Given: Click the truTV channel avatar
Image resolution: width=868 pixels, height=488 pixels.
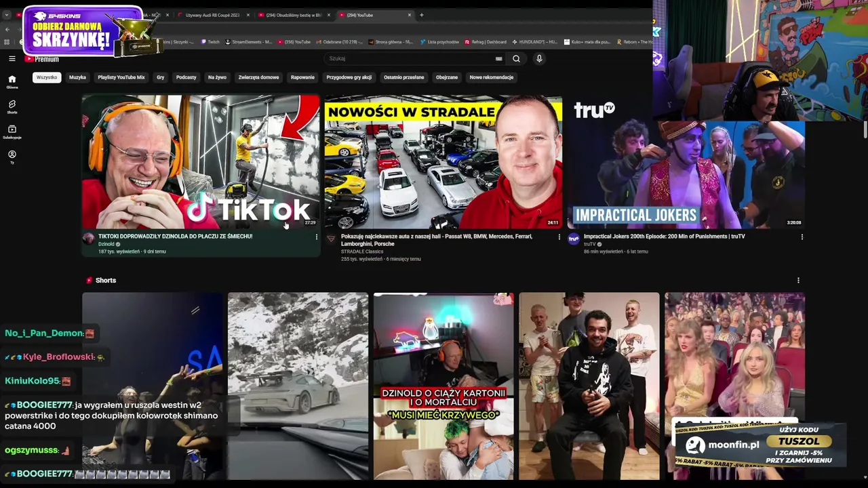Looking at the screenshot, I should tap(574, 239).
